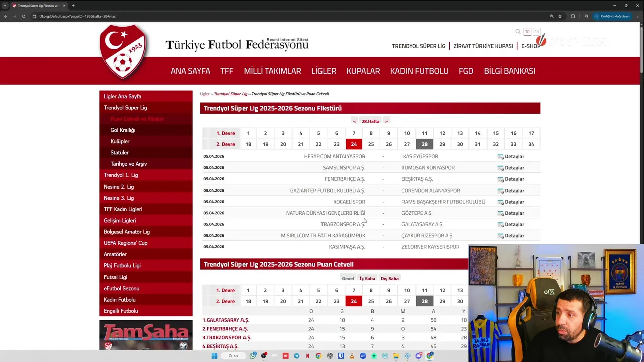Select week 28 in fixture table
This screenshot has width=644, height=362.
(425, 144)
